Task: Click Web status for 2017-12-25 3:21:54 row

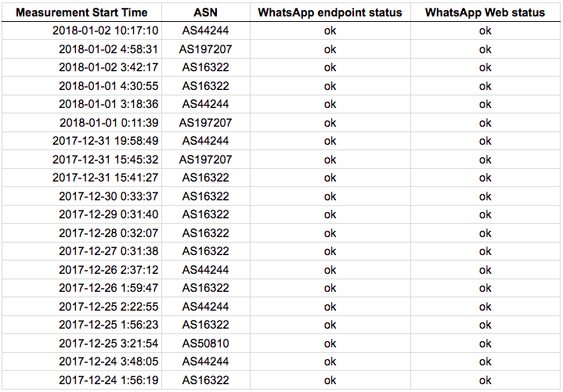Action: click(x=485, y=343)
